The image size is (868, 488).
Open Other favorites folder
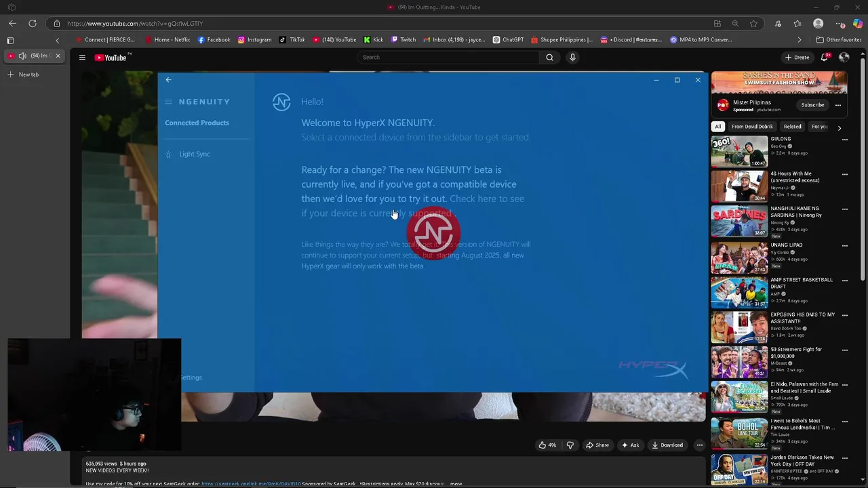pyautogui.click(x=839, y=40)
